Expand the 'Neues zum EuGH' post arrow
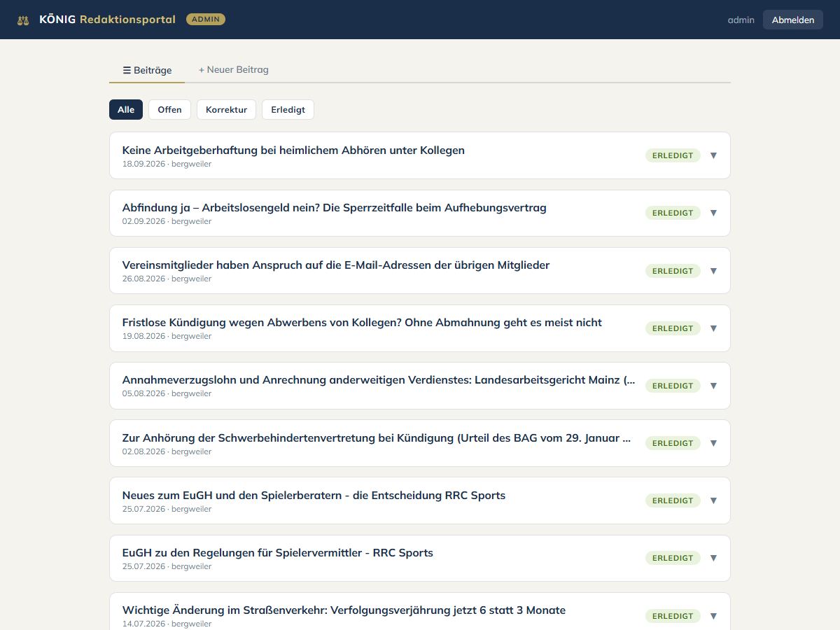Viewport: 840px width, 630px height. point(713,500)
